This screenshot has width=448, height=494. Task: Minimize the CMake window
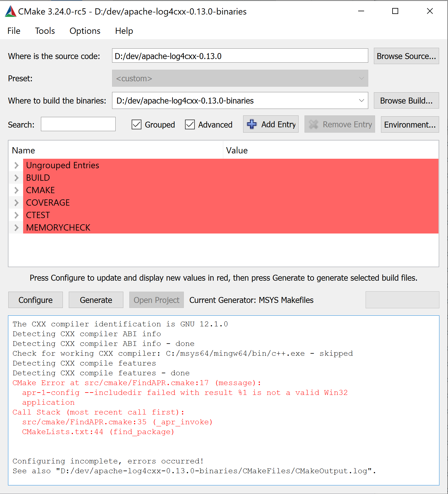pos(361,11)
